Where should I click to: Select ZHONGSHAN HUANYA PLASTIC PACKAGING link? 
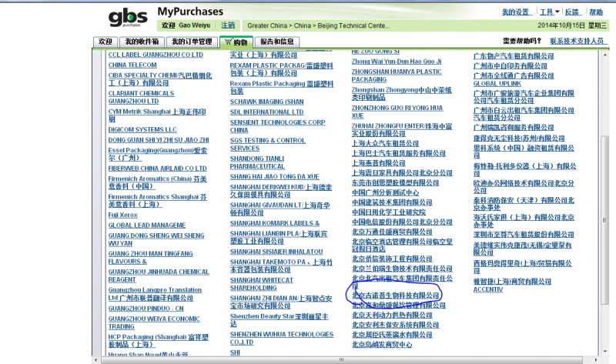tap(397, 75)
